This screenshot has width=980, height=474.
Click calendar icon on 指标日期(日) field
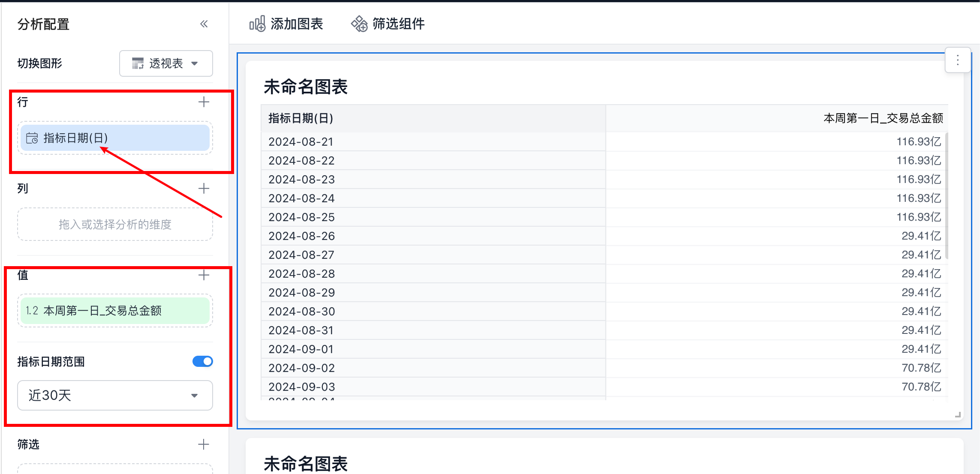click(x=32, y=138)
